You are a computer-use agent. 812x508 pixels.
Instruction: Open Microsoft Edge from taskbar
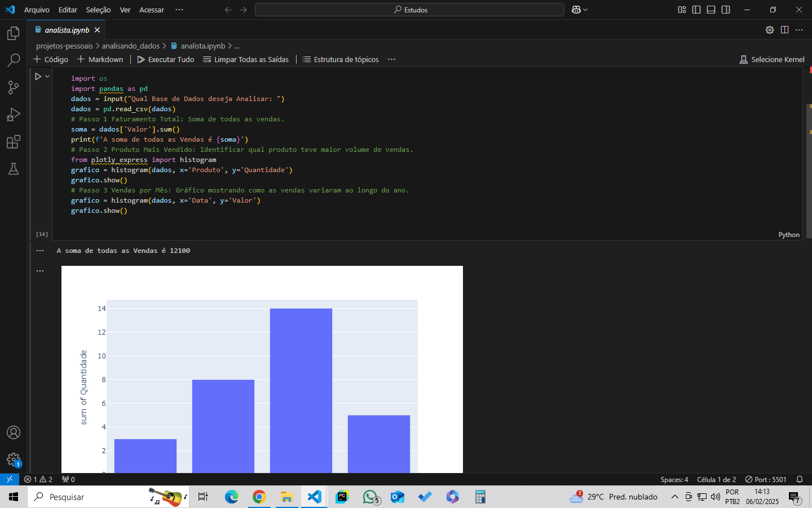point(231,497)
